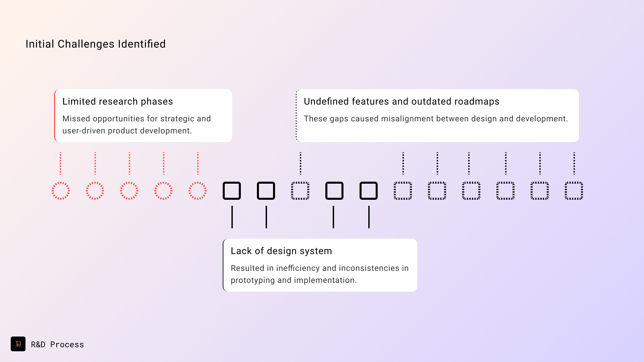Select the rightmost dotted black square

pyautogui.click(x=574, y=191)
